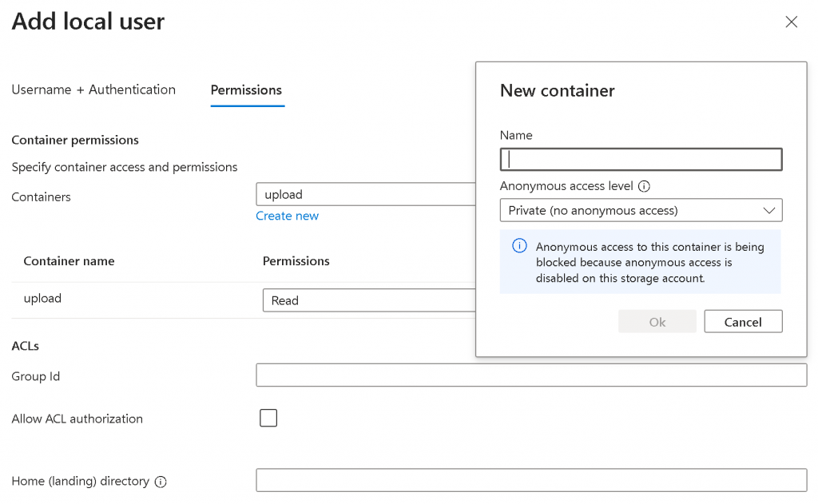
Task: Click the anonymous access blocked message text
Action: (649, 262)
